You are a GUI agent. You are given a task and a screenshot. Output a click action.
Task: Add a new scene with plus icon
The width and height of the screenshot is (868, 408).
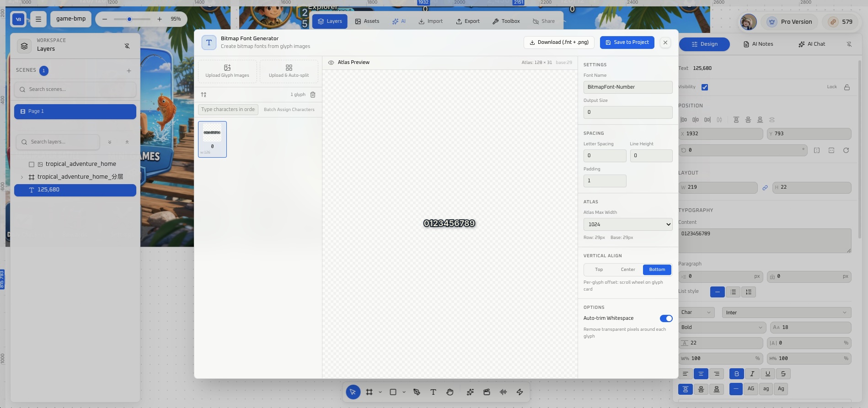click(129, 71)
